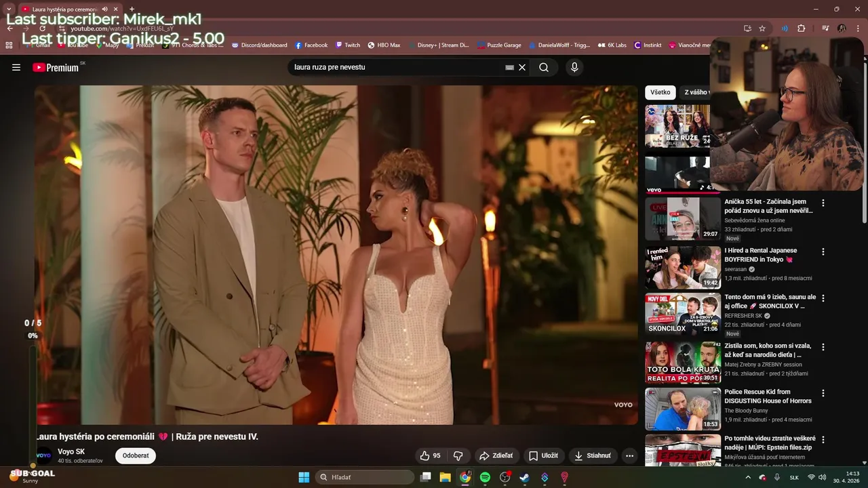Open a new browser tab
Image resolution: width=868 pixels, height=488 pixels.
tap(132, 9)
